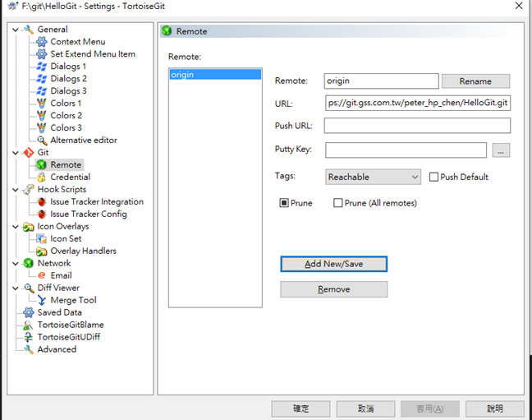The height and width of the screenshot is (420, 532).
Task: Click the 確定 (OK) button
Action: (300, 408)
